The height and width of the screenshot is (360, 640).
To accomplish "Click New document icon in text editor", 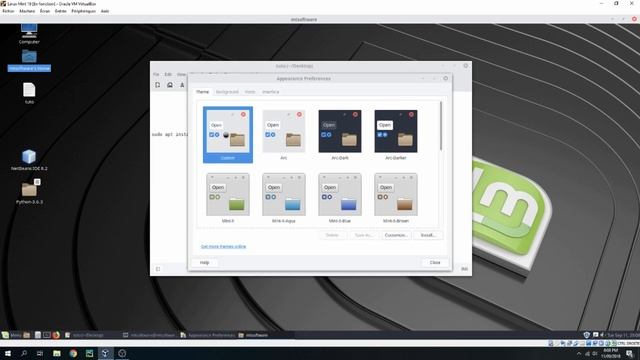I will [x=158, y=85].
